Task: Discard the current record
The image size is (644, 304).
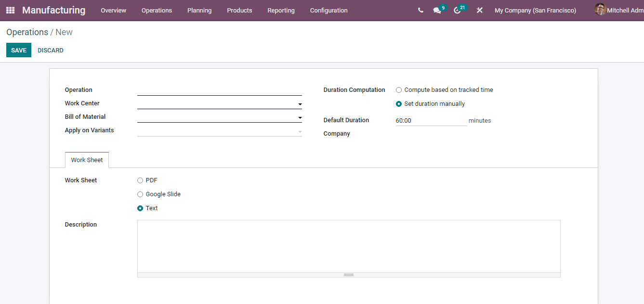Action: tap(50, 50)
